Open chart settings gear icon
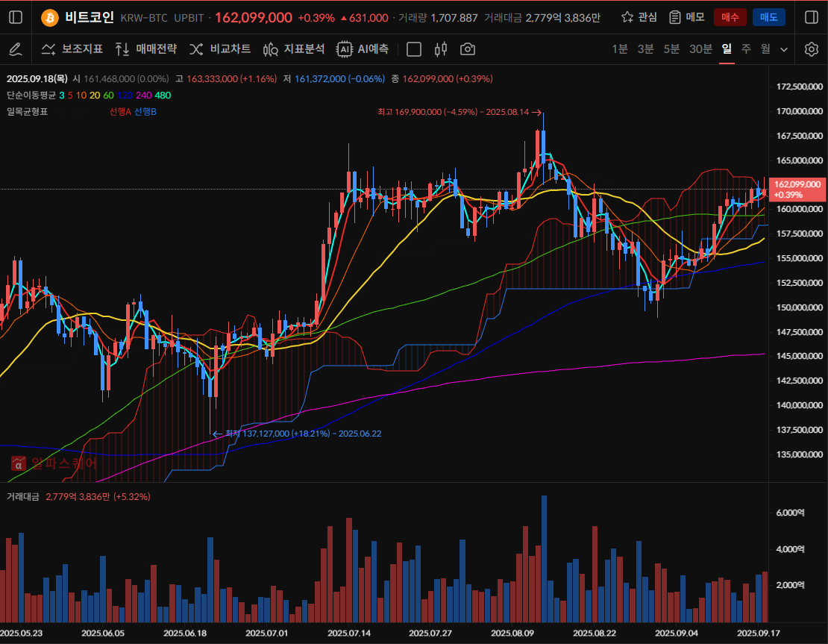 coord(811,49)
